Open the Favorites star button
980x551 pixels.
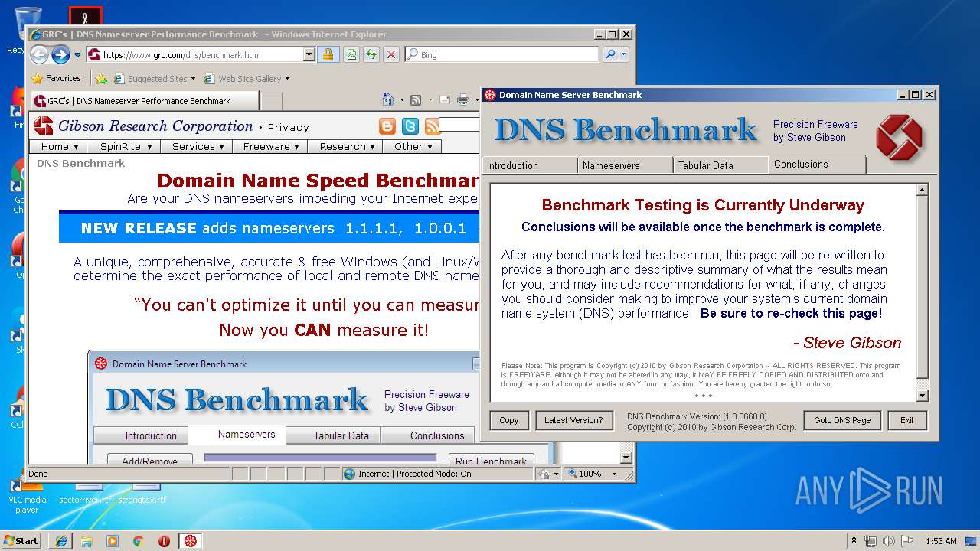[x=56, y=78]
